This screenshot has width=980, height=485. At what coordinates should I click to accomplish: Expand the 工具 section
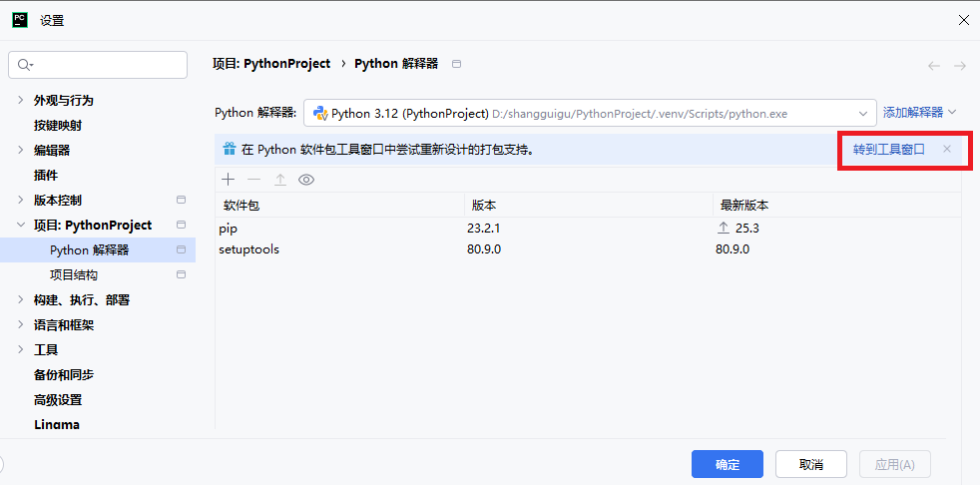[21, 350]
